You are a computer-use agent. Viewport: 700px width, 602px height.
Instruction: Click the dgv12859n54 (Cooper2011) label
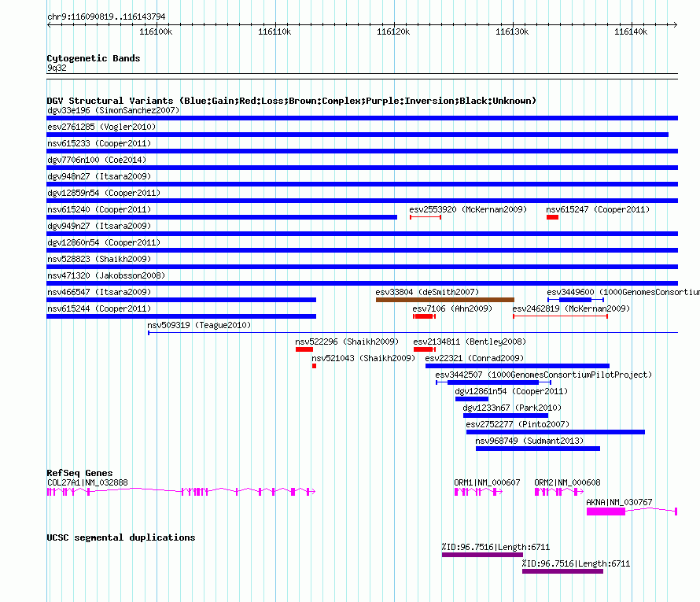coord(104,193)
